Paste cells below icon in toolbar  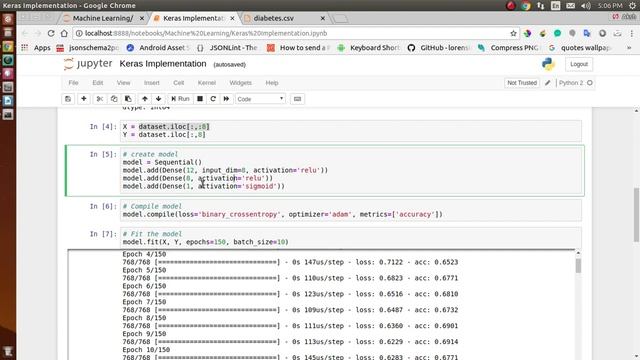128,99
